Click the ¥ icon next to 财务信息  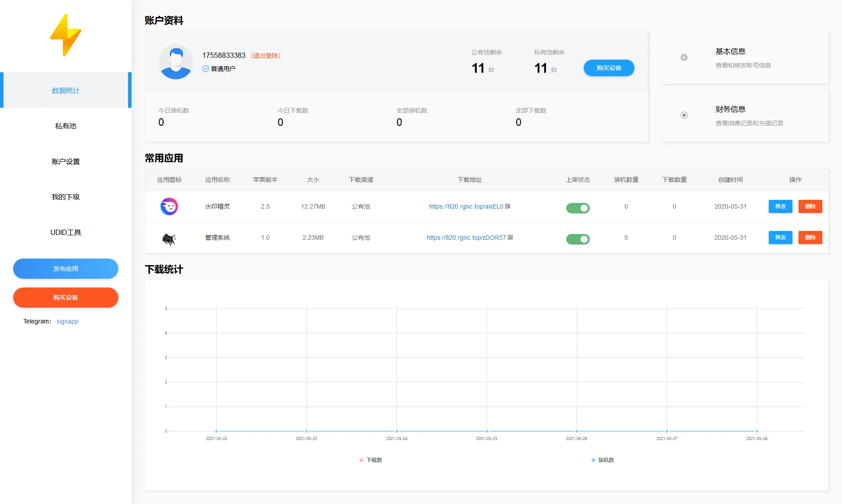coord(684,115)
